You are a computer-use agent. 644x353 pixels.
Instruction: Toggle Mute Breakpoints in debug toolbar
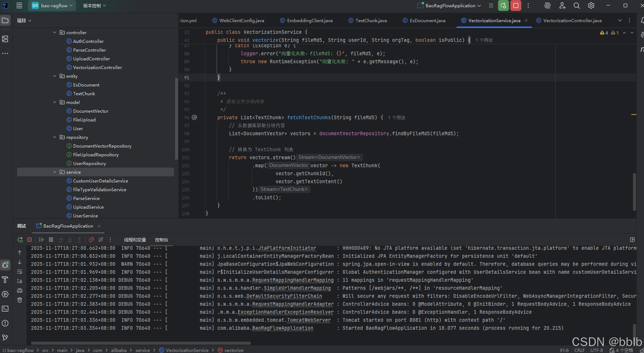click(x=101, y=240)
